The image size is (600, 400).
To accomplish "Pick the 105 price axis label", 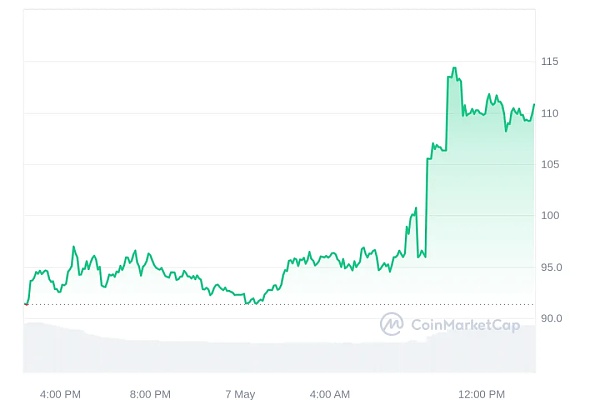I will [x=550, y=164].
